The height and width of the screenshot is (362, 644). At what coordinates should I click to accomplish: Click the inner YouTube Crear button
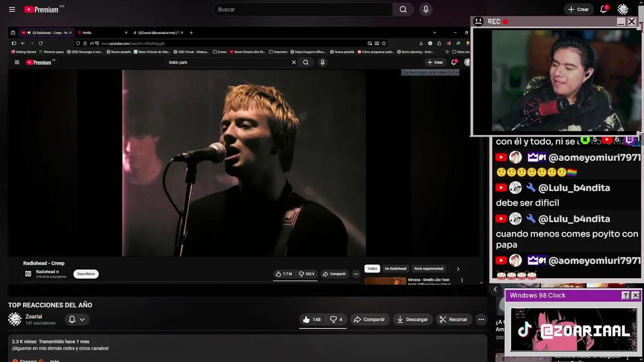coord(435,62)
